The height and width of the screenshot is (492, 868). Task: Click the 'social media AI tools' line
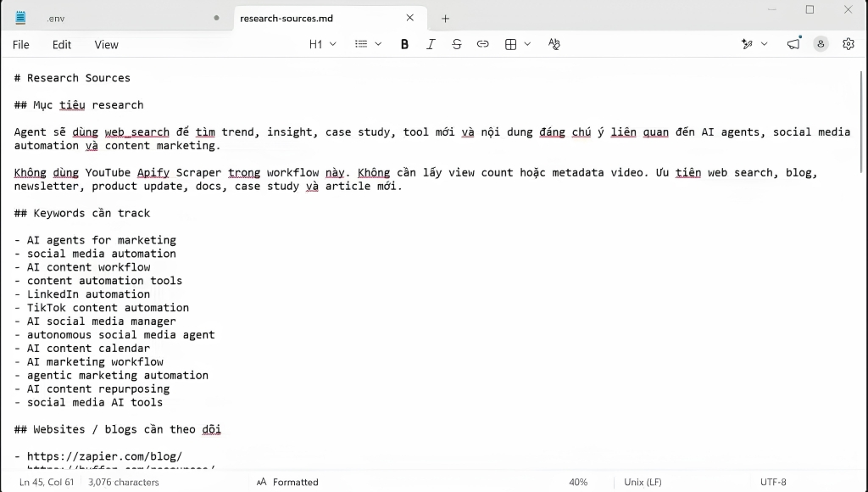(88, 402)
